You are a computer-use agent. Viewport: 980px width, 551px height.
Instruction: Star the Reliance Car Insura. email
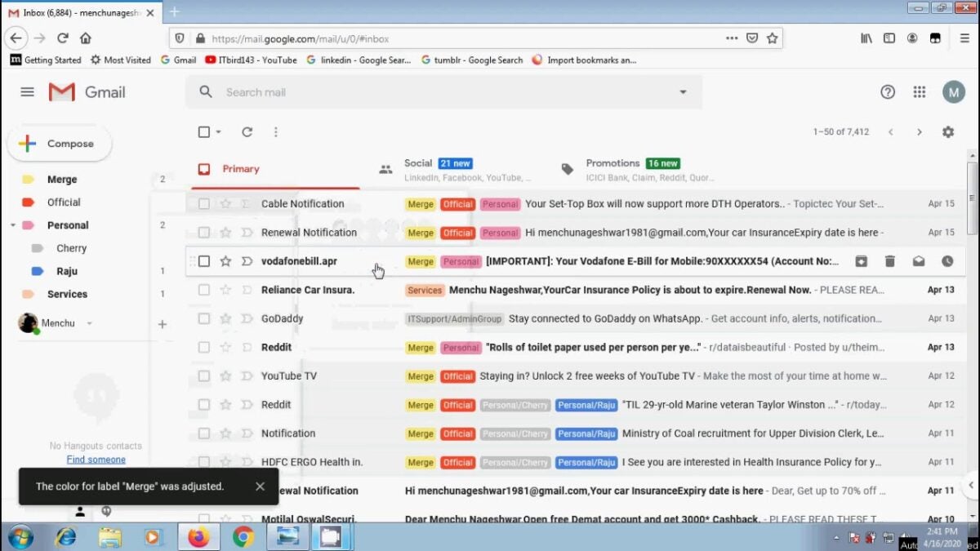click(225, 290)
